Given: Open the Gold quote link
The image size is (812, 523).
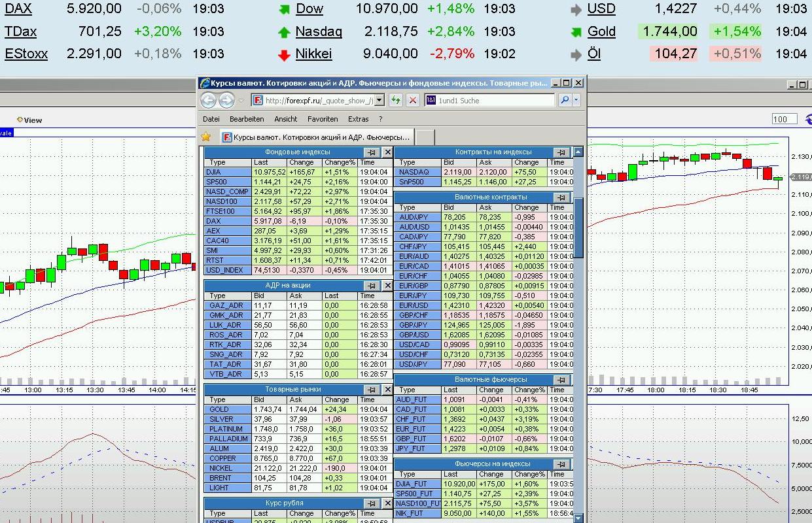Looking at the screenshot, I should [x=601, y=31].
